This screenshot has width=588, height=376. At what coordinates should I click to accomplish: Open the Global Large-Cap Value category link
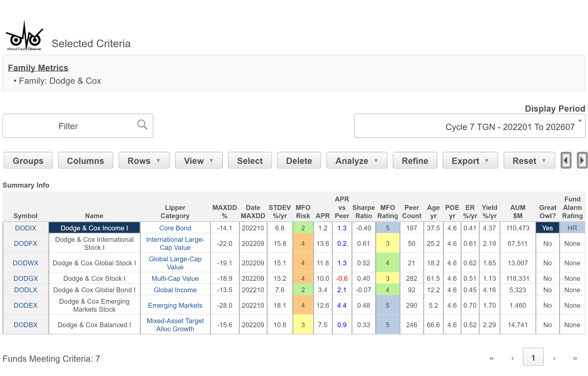175,263
